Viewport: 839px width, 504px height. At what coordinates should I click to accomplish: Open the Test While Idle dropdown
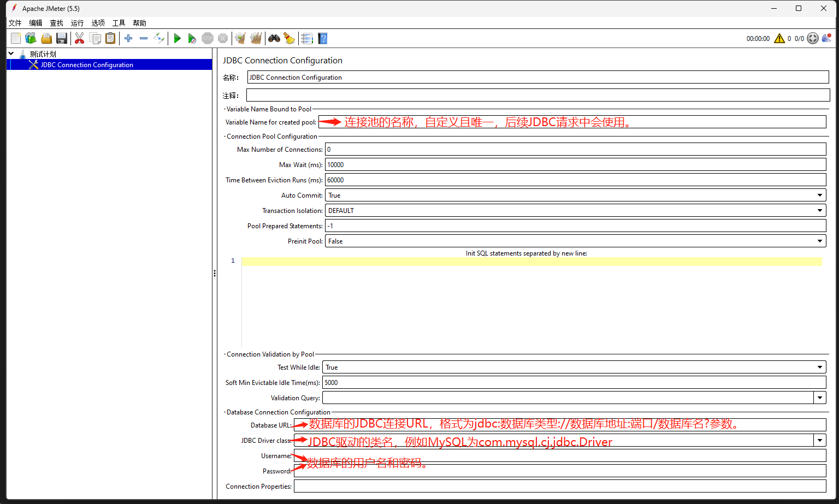[x=574, y=367]
